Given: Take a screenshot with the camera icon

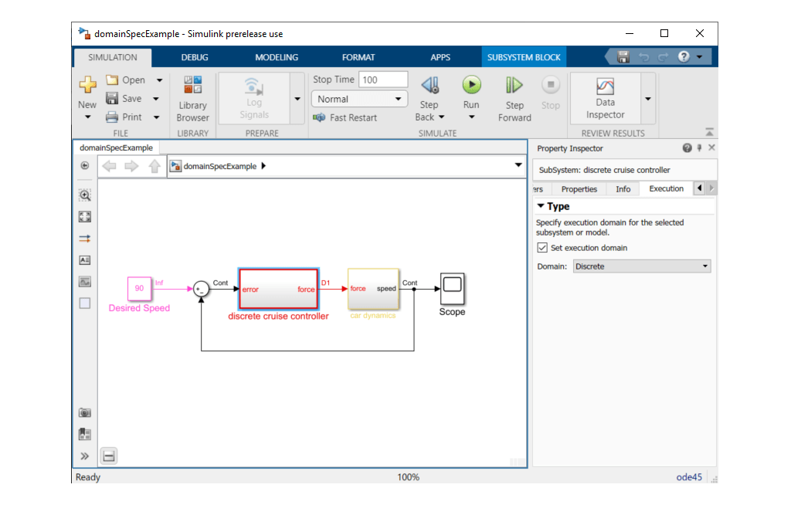Looking at the screenshot, I should pos(85,412).
